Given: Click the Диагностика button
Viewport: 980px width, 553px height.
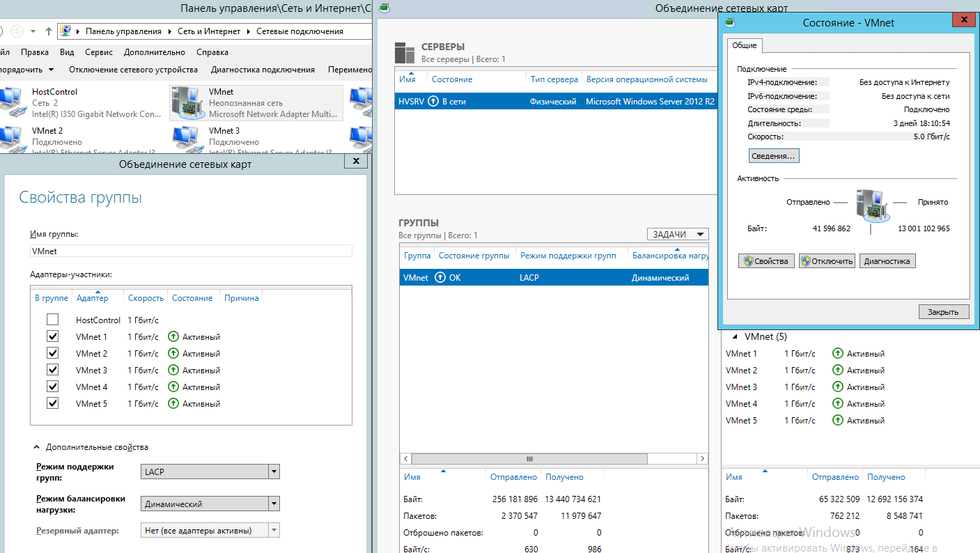Looking at the screenshot, I should 887,261.
